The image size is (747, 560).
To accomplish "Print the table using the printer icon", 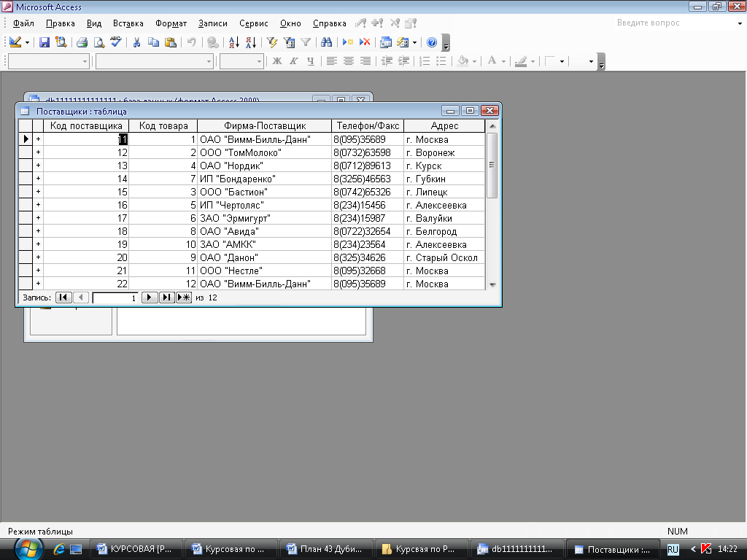I will click(x=82, y=42).
